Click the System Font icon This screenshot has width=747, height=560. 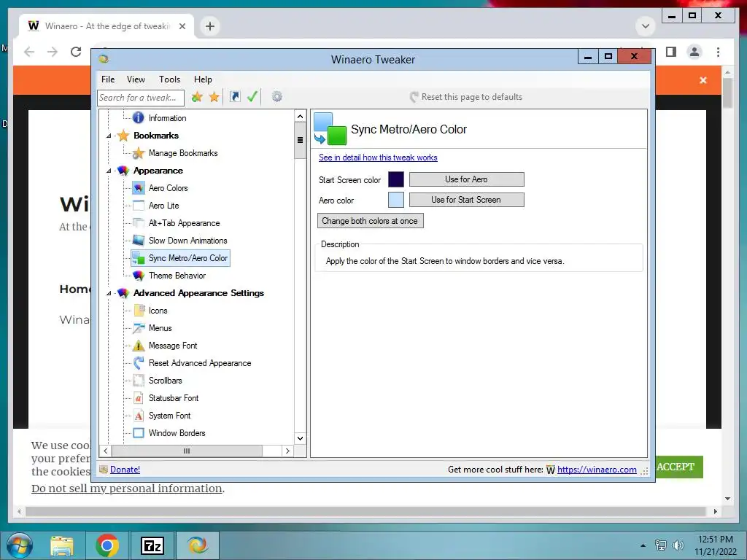[x=138, y=416]
